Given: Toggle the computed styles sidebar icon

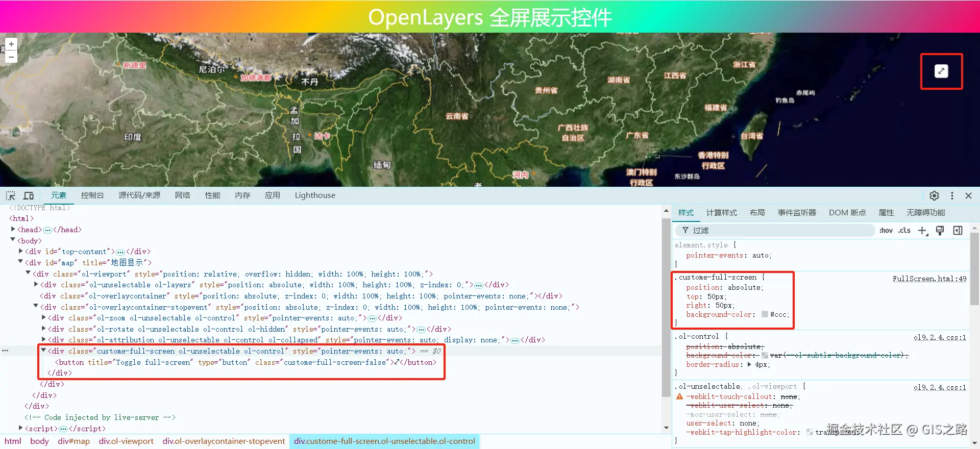Looking at the screenshot, I should click(x=958, y=231).
